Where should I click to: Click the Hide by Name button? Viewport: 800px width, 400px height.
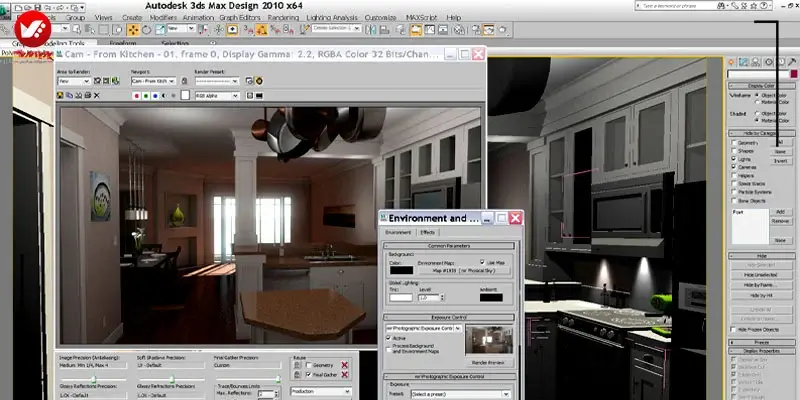click(761, 285)
